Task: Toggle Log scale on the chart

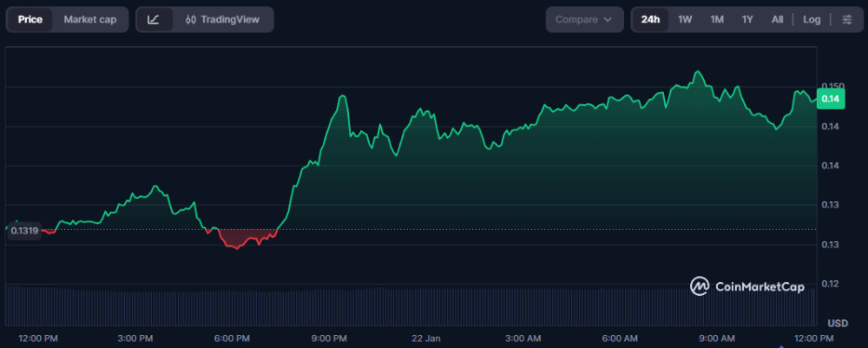Action: 812,19
